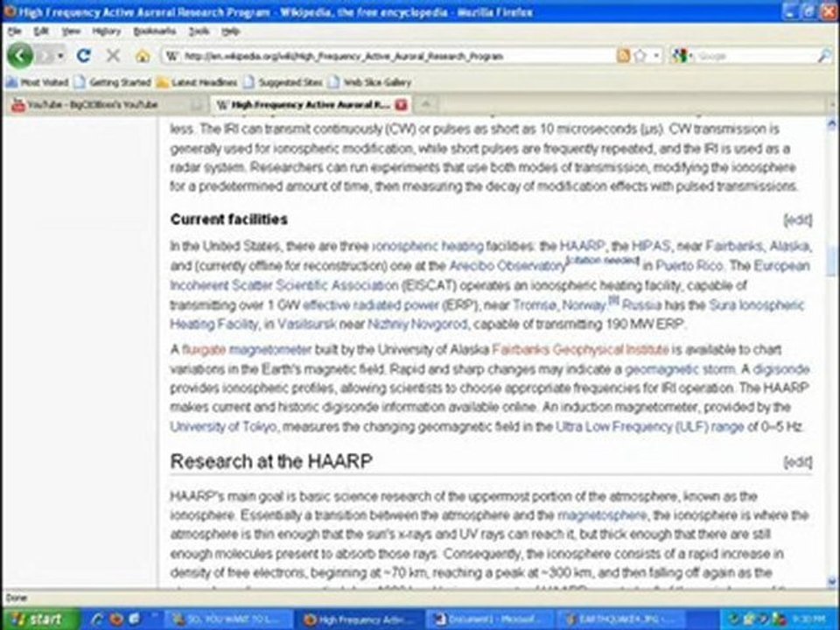Switch to EARTHQUAKE4.JPG taskbar window
This screenshot has height=630, width=840.
621,619
